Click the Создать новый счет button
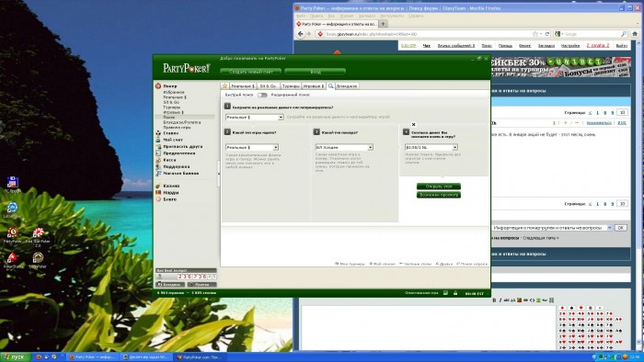Viewport: 644px width, 362px height. tap(250, 72)
